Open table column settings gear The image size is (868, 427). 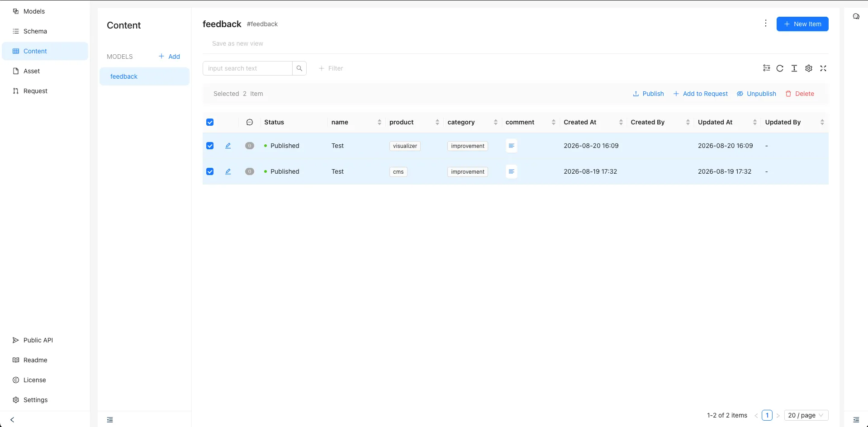pos(809,68)
